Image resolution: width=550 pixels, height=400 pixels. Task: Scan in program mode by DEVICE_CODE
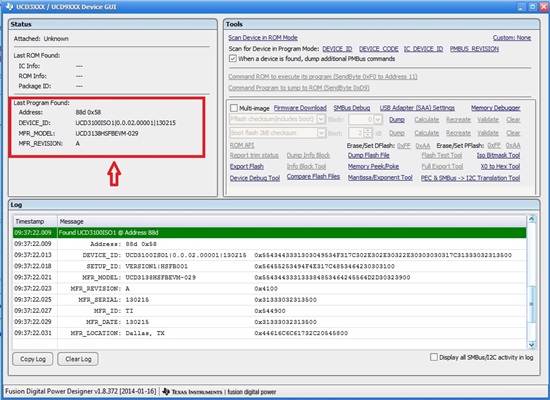point(378,49)
